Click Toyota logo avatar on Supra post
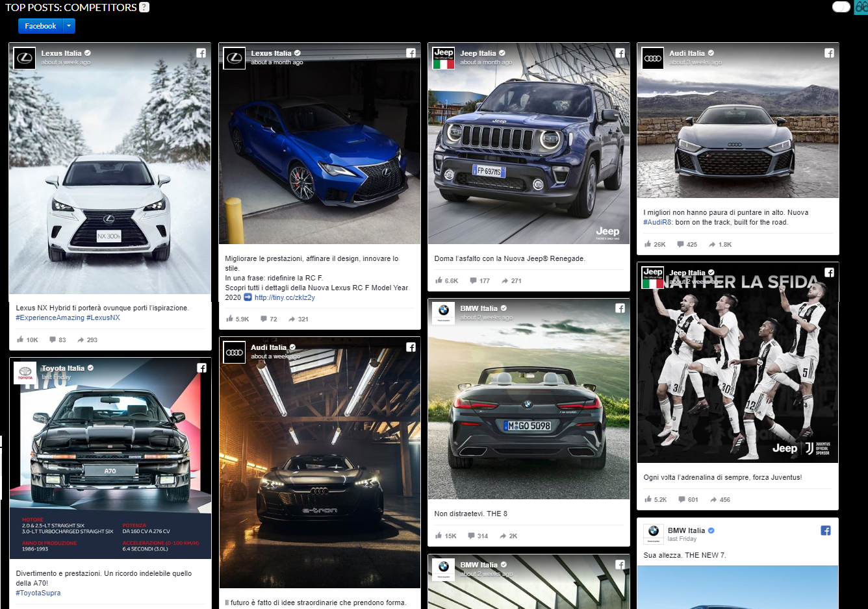This screenshot has height=609, width=868. pos(25,373)
